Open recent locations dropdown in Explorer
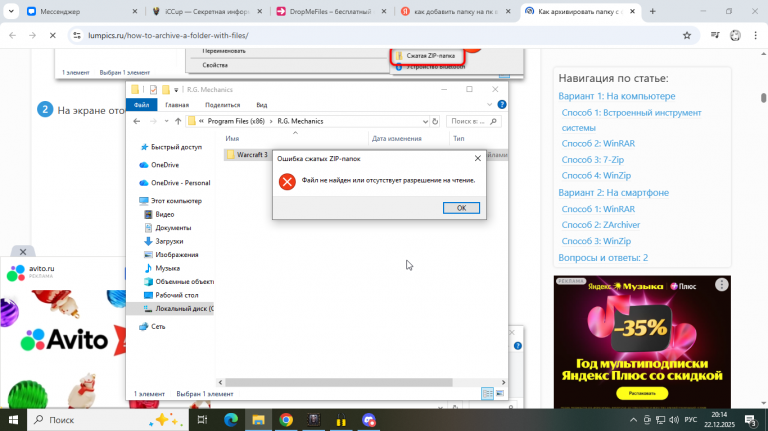The width and height of the screenshot is (768, 431). [x=167, y=121]
